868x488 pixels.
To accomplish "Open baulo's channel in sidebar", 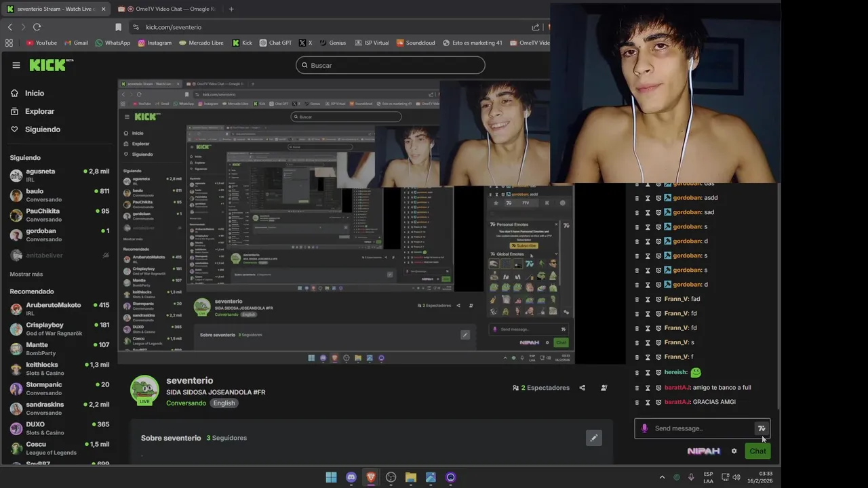I will click(60, 195).
